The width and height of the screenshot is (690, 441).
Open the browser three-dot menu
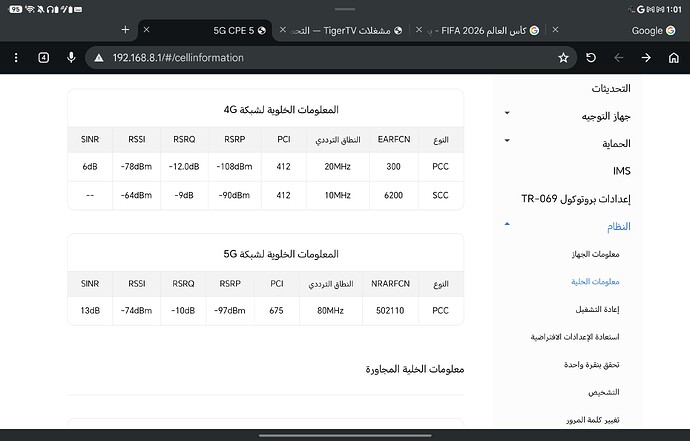point(16,58)
